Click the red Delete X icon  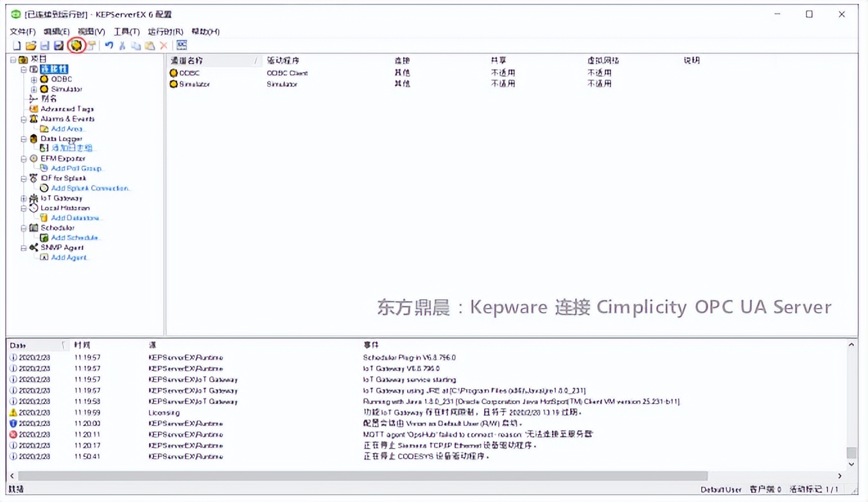click(x=164, y=46)
